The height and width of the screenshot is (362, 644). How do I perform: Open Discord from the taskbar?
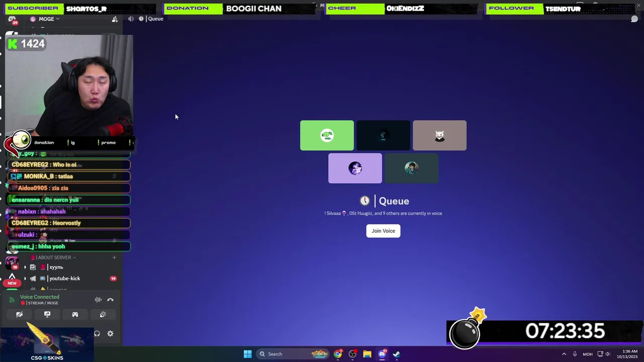click(x=382, y=354)
